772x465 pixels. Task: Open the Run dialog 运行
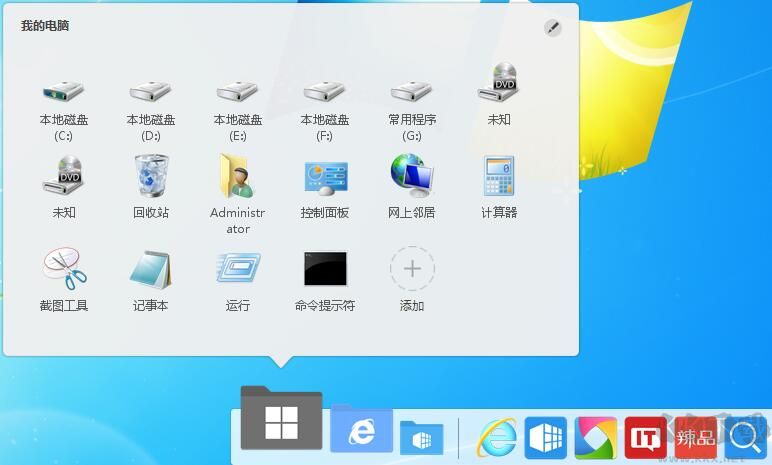238,267
